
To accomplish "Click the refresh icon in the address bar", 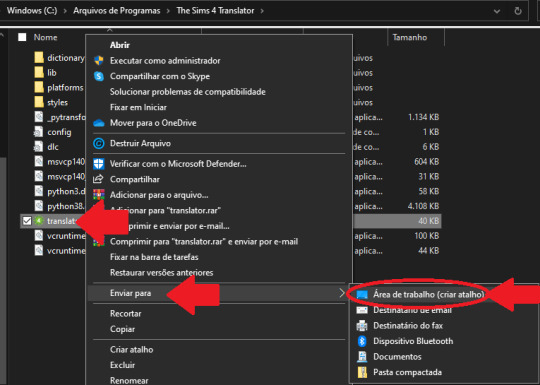I will 518,11.
